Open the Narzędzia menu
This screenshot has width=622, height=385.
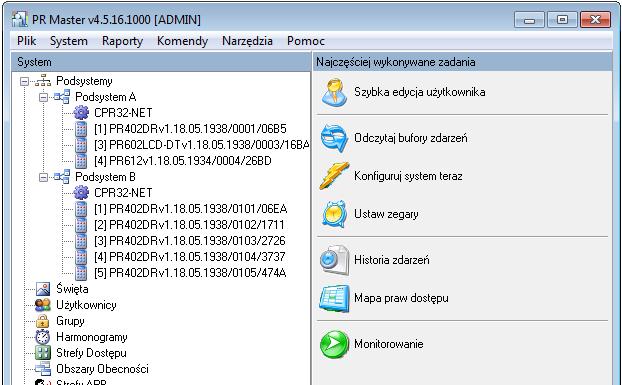pyautogui.click(x=248, y=41)
